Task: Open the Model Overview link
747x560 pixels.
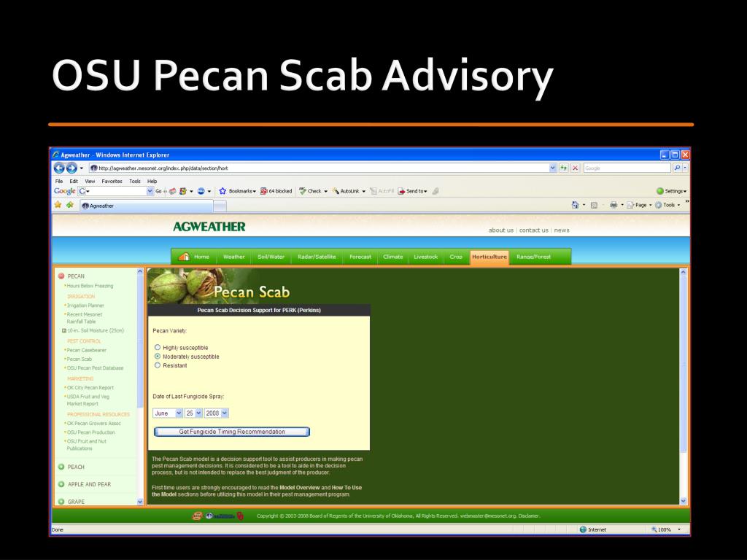Action: click(x=300, y=488)
